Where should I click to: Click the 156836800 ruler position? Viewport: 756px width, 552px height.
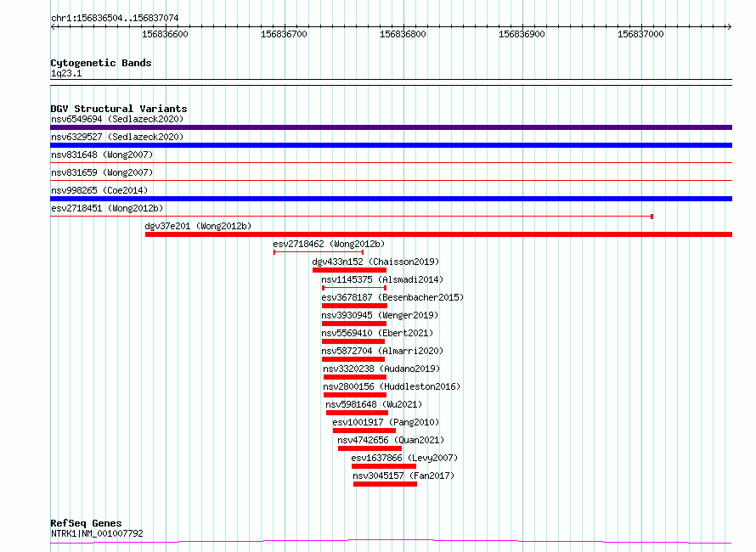tap(403, 34)
